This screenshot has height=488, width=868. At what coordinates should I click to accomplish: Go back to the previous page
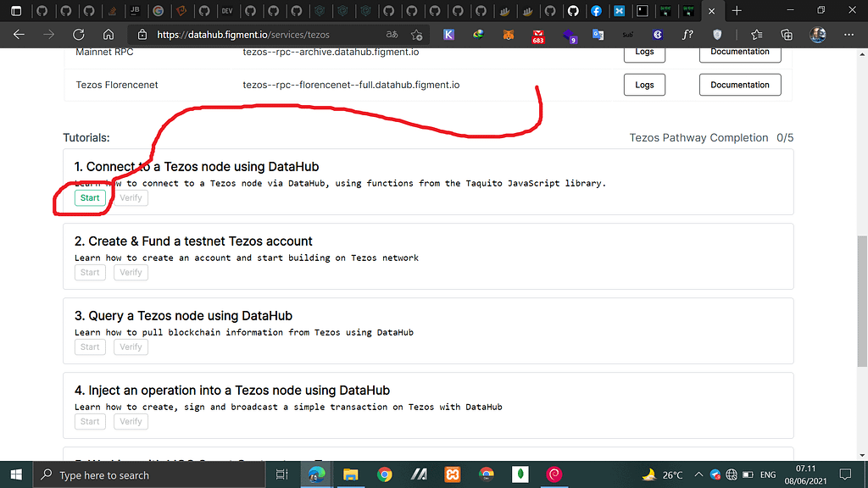tap(19, 34)
